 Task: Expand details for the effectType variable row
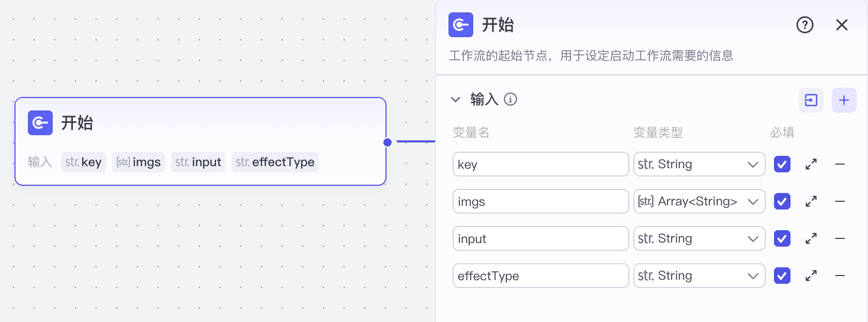click(x=811, y=276)
